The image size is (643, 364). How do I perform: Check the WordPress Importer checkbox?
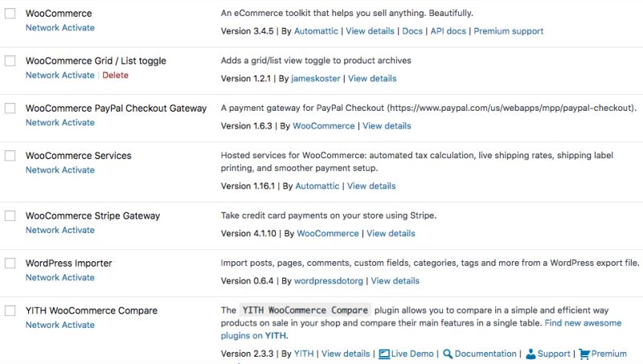tap(10, 264)
